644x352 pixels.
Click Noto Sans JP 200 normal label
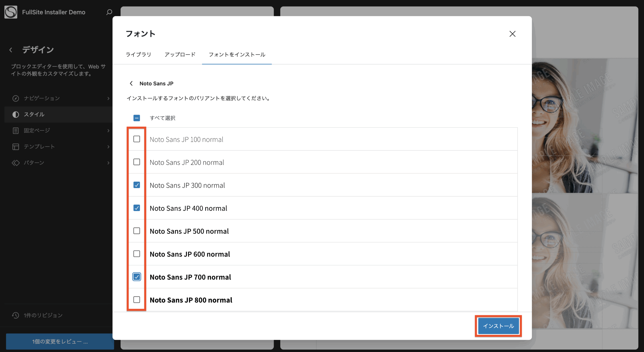187,162
